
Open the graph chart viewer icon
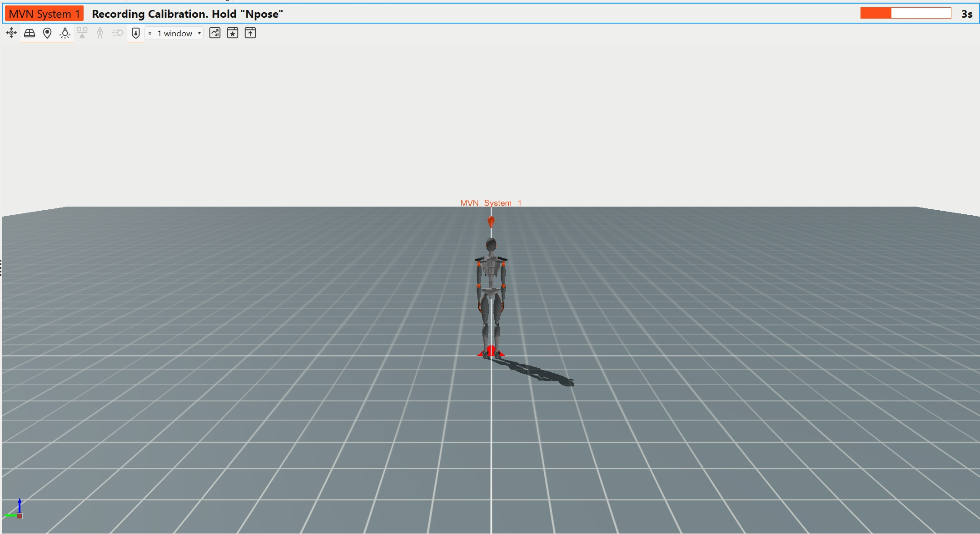[x=214, y=33]
